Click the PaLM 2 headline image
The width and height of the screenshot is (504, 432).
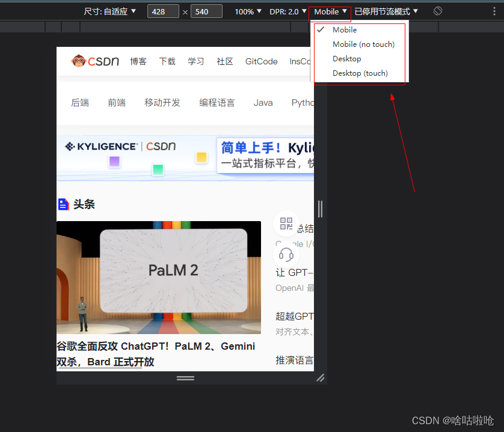(159, 278)
